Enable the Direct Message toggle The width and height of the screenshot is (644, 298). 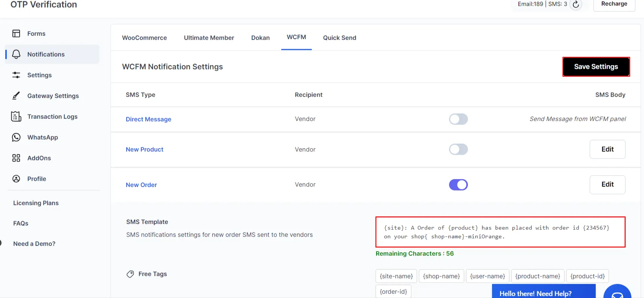pyautogui.click(x=458, y=119)
